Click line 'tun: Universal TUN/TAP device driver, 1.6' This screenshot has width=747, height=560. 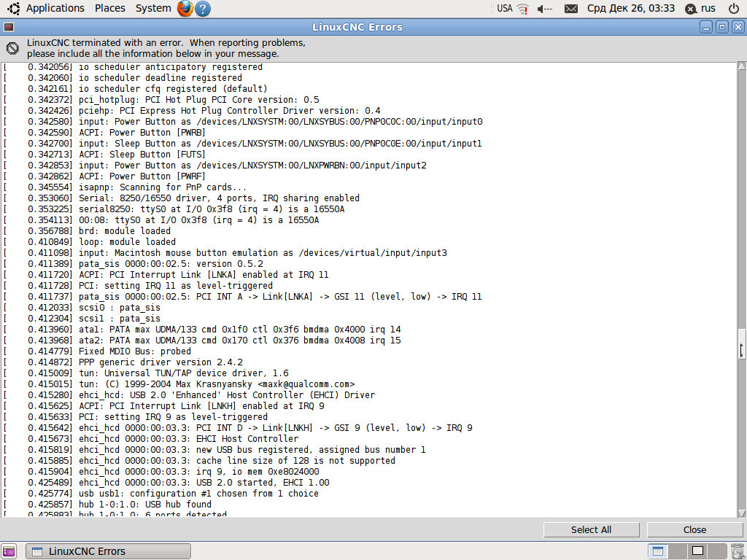click(183, 373)
